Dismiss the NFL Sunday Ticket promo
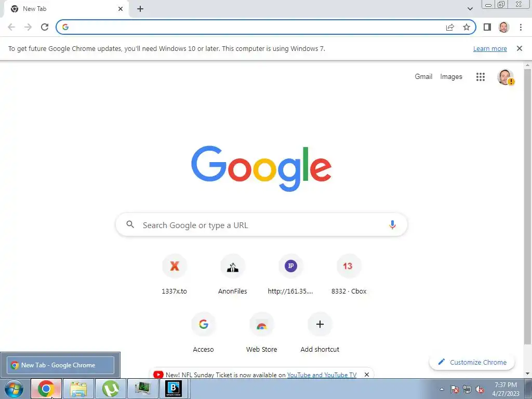 point(367,375)
